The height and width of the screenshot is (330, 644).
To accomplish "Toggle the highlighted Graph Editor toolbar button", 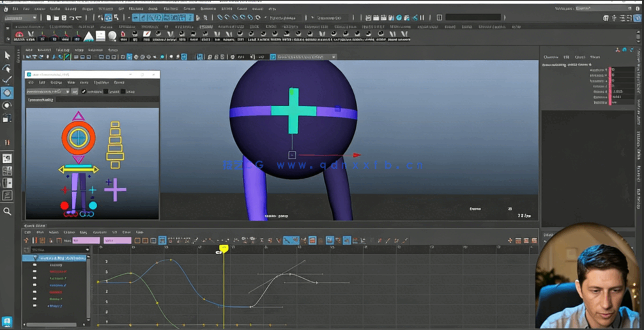I will (x=162, y=240).
